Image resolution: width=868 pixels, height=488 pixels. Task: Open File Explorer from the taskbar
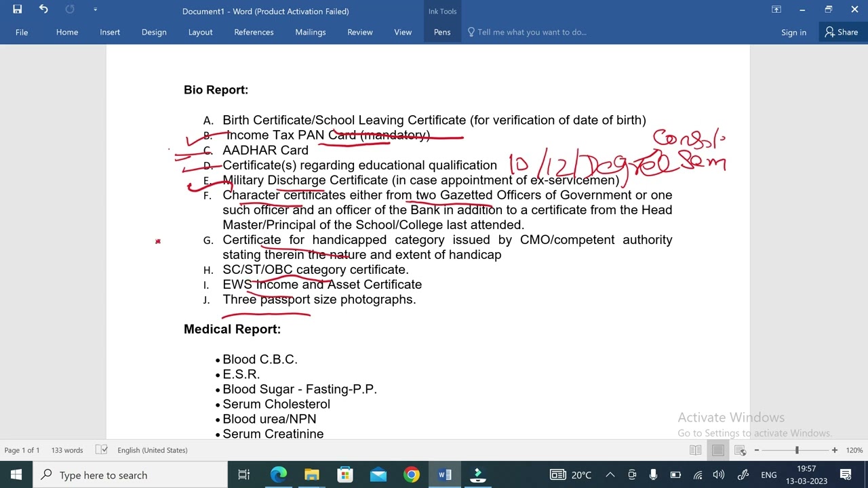[312, 474]
